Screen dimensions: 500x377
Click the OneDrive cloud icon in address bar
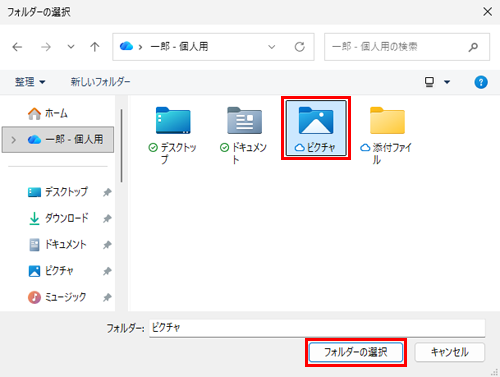[126, 46]
